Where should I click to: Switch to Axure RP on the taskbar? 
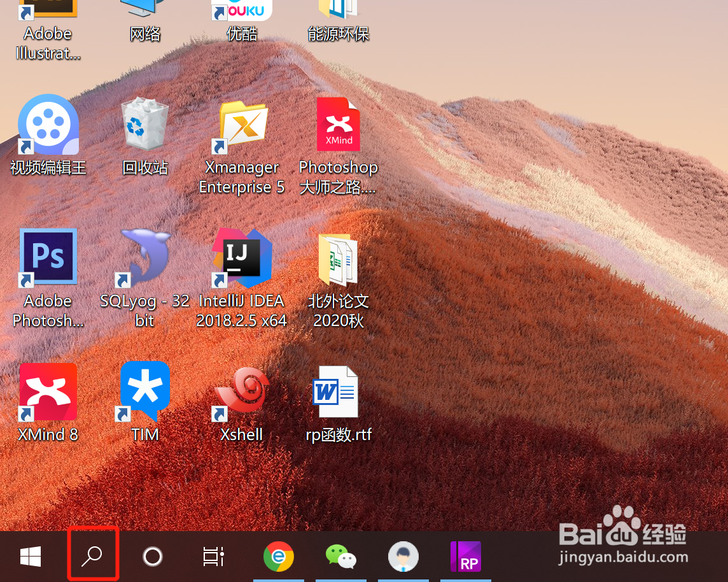466,557
